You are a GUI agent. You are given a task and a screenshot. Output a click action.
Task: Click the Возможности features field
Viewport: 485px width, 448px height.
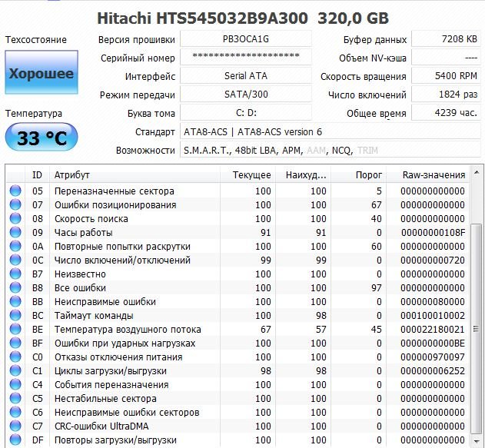tap(331, 151)
